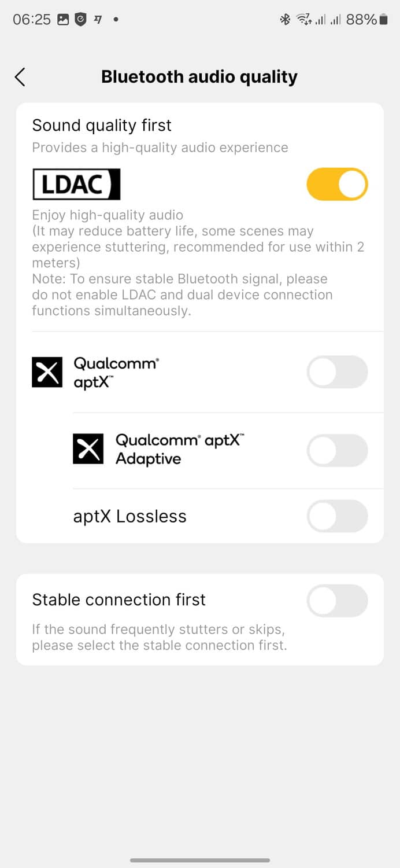
Task: Tap the Wi-Fi status icon
Action: (303, 20)
